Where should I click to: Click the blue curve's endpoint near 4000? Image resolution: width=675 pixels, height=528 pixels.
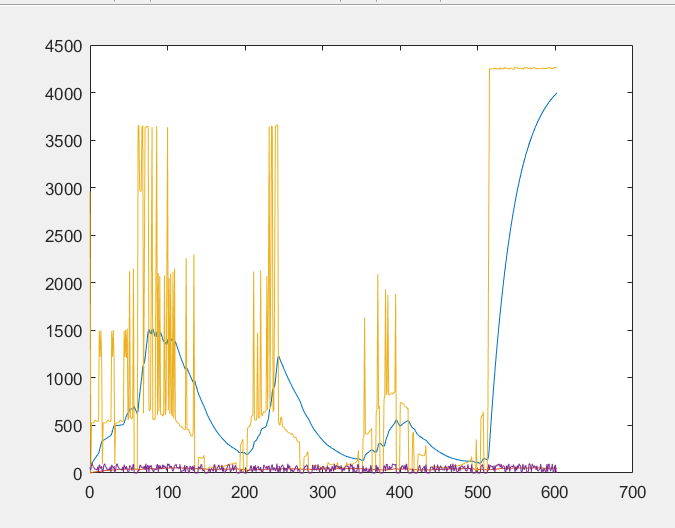point(556,93)
